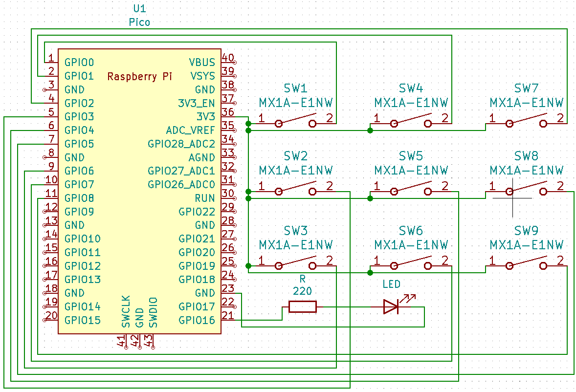Click the LED diode symbol
576x392 pixels.
[x=391, y=306]
